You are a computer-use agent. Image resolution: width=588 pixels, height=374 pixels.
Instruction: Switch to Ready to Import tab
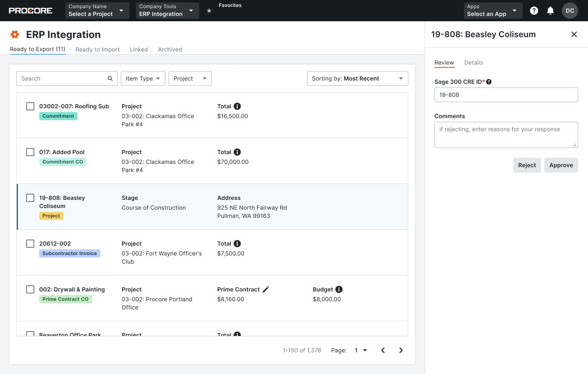tap(98, 49)
